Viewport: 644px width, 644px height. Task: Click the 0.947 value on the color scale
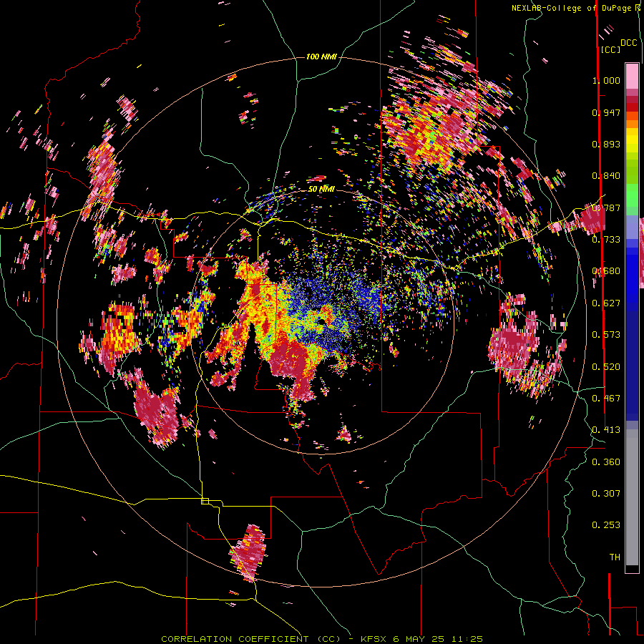(606, 112)
